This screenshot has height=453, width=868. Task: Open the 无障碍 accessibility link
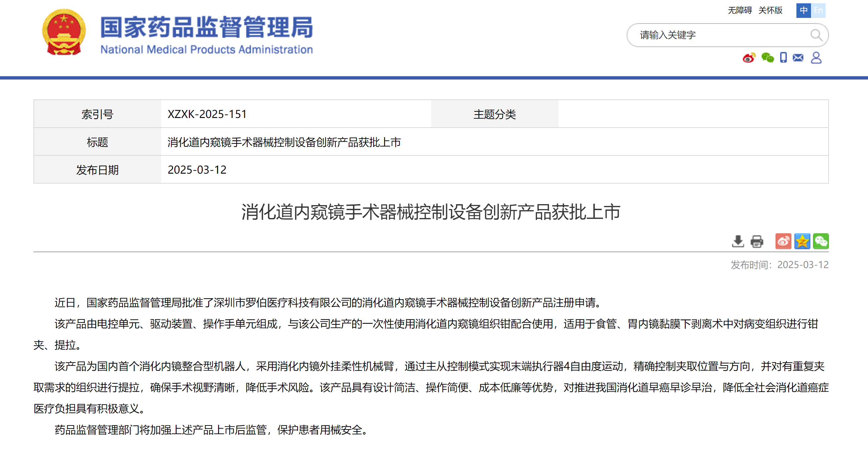tap(740, 11)
